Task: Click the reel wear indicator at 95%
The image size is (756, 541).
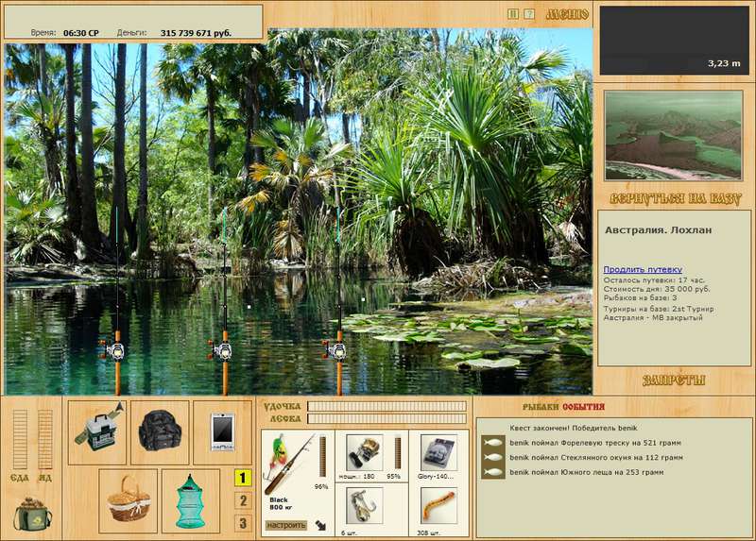Action: coord(398,452)
